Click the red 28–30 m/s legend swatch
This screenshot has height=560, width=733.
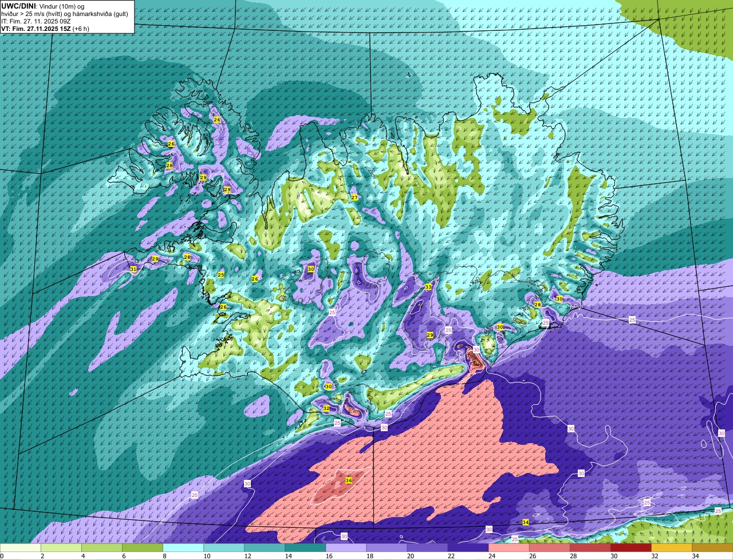(590, 548)
